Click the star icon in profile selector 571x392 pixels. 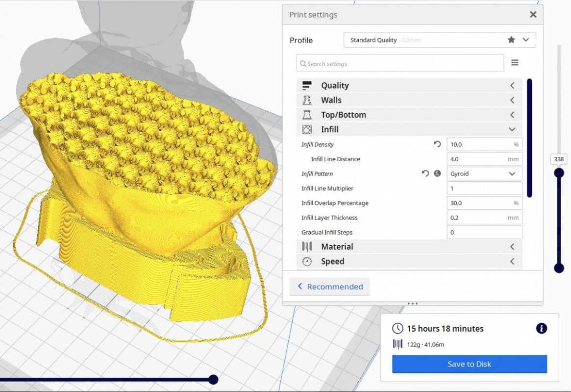511,40
